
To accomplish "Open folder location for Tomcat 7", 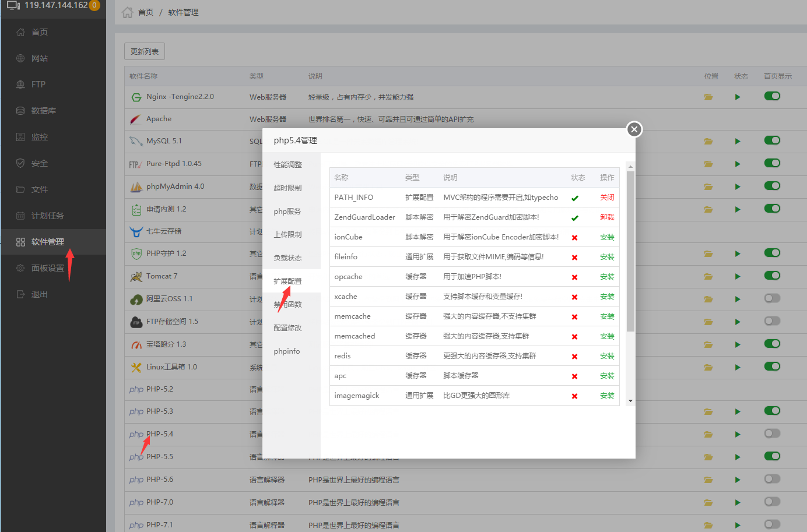I will pyautogui.click(x=708, y=277).
